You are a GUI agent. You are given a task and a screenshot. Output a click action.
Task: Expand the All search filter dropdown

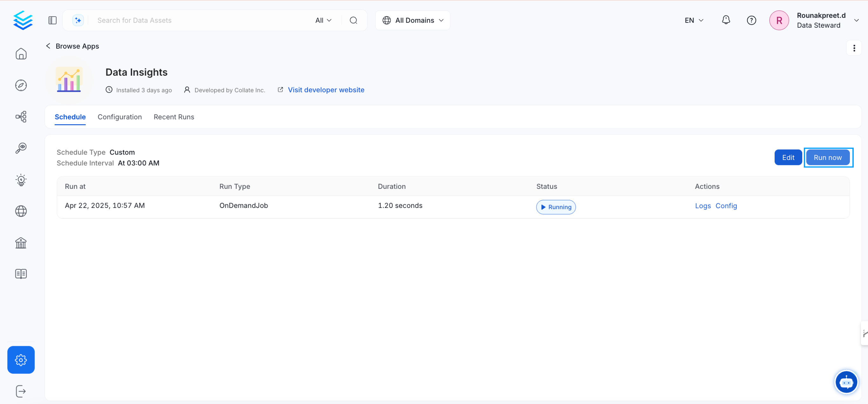click(322, 20)
